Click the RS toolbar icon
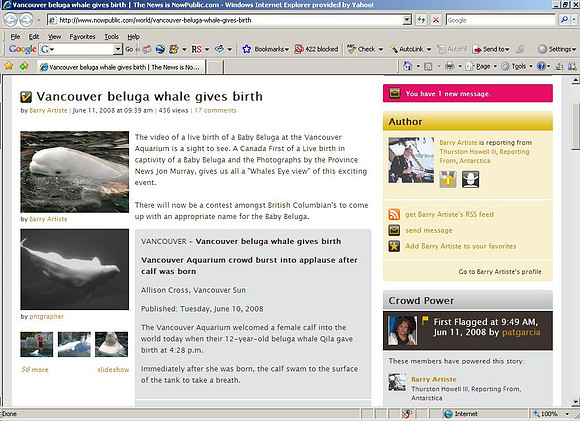580x421 pixels. click(196, 49)
